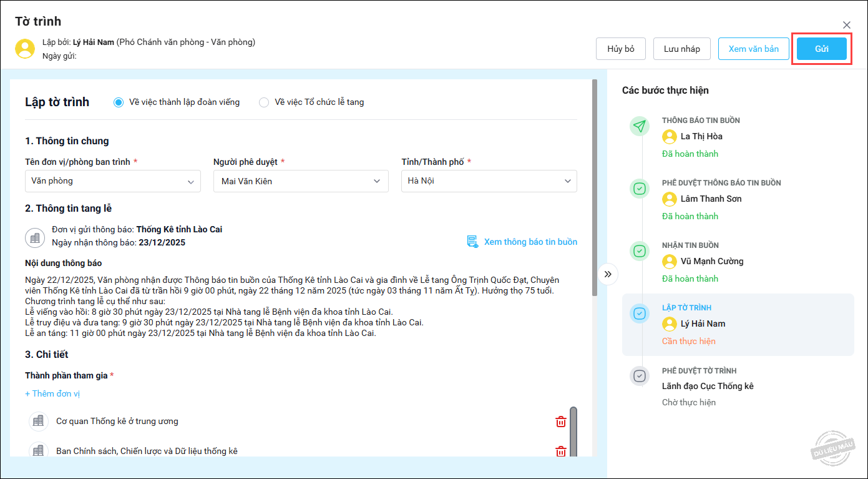Click the building icon beside Đơn vị gửi thông báo
Viewport: 868px width, 479px height.
pos(35,237)
